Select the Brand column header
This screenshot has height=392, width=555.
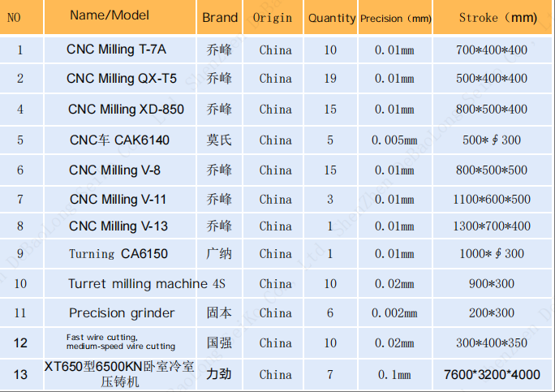(x=220, y=17)
